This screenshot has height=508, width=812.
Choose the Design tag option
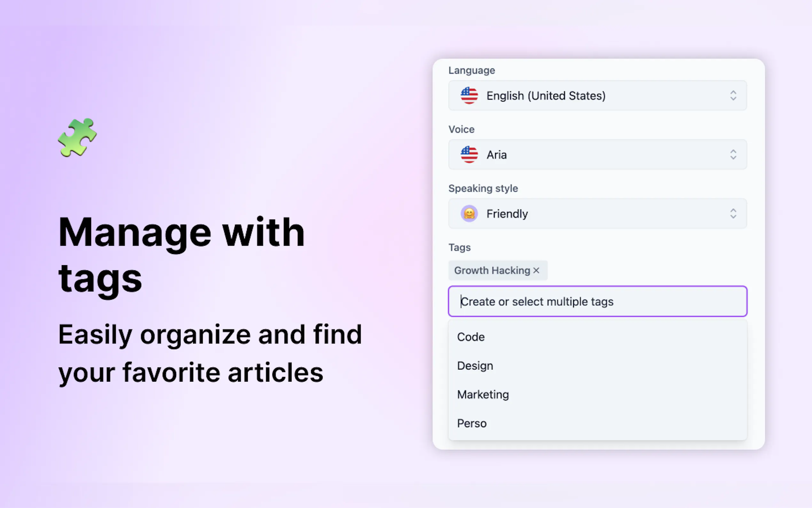coord(475,366)
